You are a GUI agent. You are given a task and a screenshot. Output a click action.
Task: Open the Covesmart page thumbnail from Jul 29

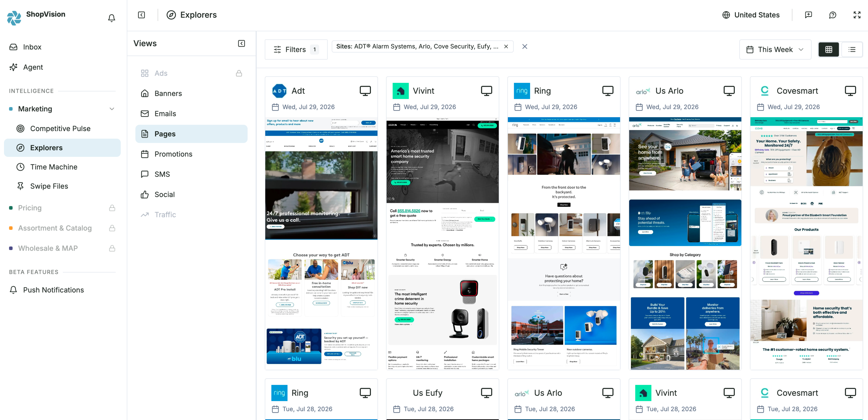pyautogui.click(x=806, y=243)
